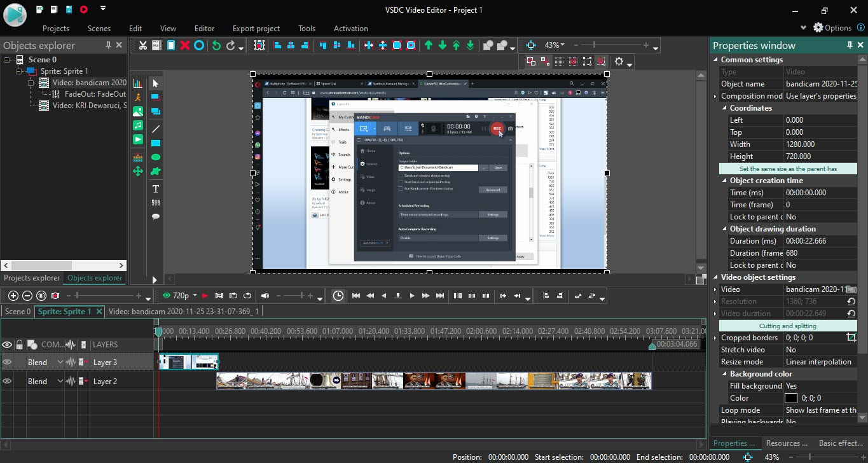This screenshot has width=868, height=463.
Task: Select the Ellipse shape tool
Action: click(x=156, y=157)
